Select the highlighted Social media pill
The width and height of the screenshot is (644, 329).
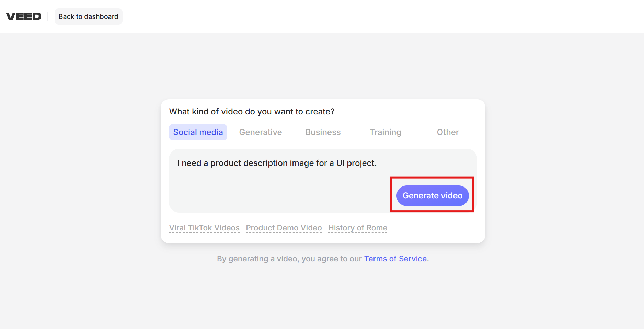point(198,132)
